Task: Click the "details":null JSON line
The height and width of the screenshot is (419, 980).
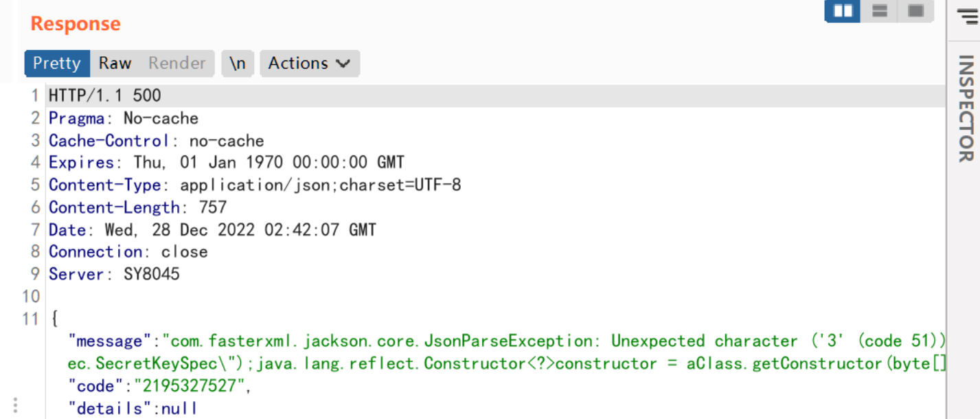Action: click(133, 408)
